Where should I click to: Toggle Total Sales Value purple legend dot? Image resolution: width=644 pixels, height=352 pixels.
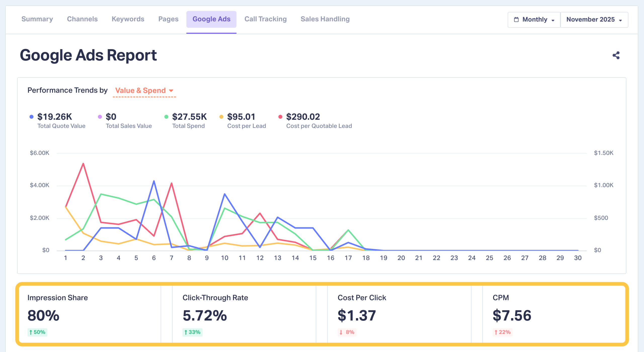[x=100, y=117]
